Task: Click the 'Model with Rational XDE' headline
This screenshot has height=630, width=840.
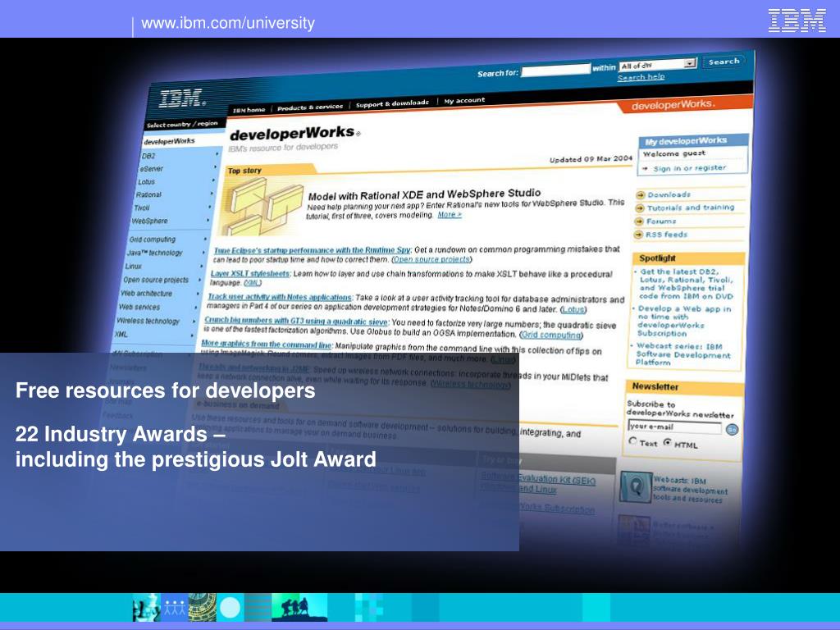Action: tap(424, 194)
